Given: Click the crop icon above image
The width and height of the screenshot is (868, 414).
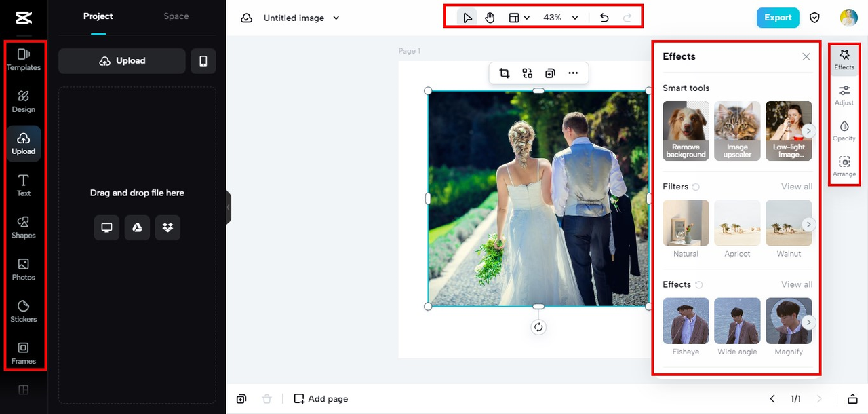Looking at the screenshot, I should pos(505,73).
